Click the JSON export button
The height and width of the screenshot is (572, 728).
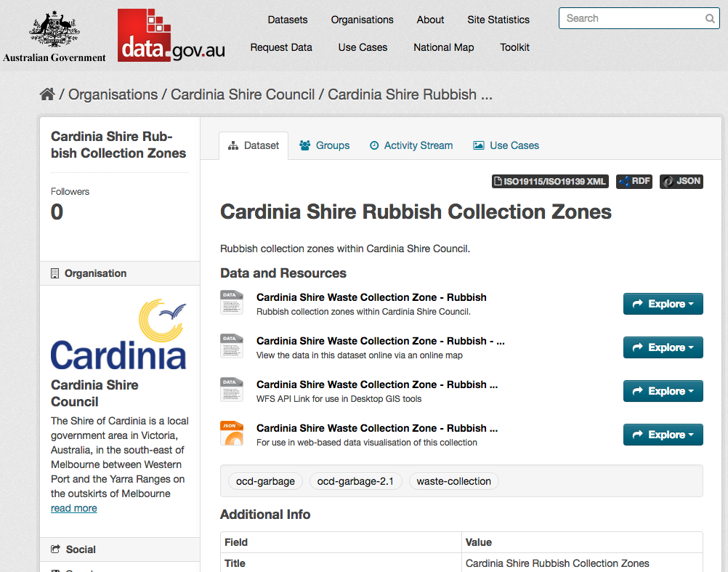[x=681, y=182]
